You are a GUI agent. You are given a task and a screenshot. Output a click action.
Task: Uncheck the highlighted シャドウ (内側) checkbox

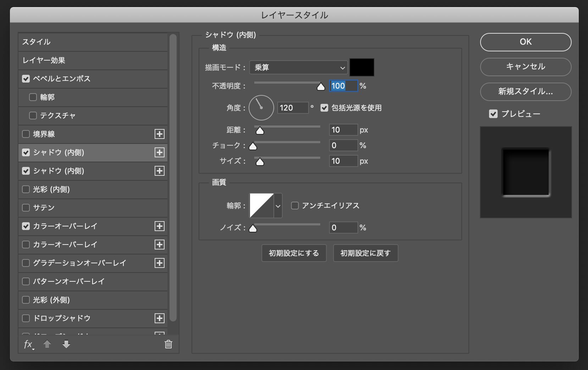26,152
